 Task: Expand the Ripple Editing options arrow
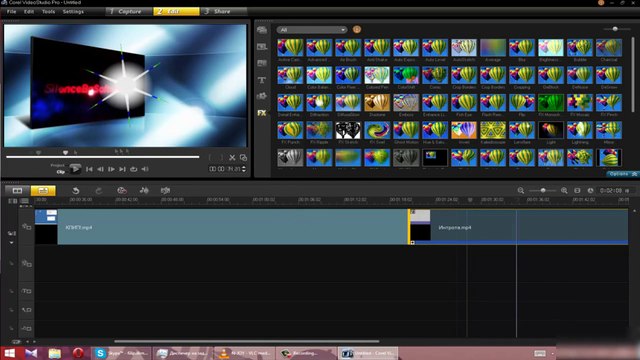coord(11,243)
